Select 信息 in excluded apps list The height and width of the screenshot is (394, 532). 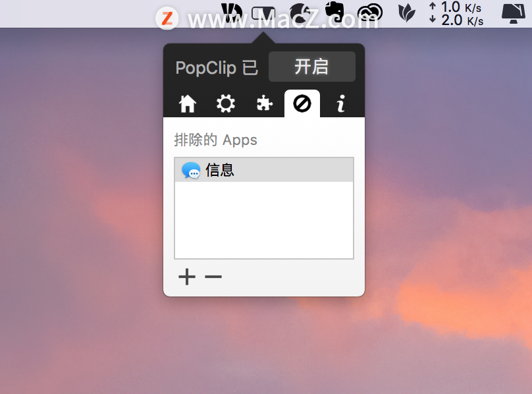click(x=264, y=170)
